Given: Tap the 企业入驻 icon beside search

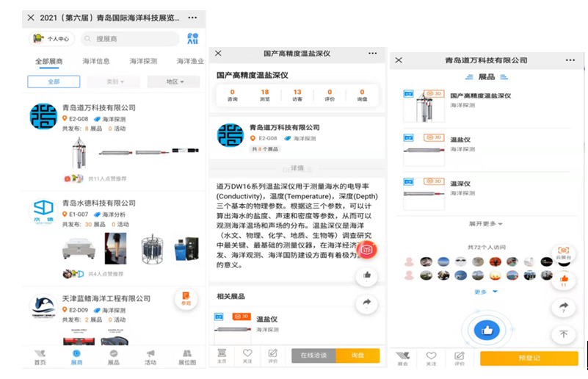Looking at the screenshot, I should 193,38.
